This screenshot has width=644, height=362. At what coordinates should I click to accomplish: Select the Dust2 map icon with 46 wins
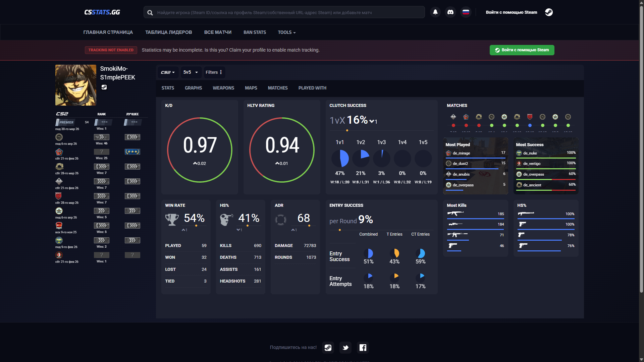(59, 137)
